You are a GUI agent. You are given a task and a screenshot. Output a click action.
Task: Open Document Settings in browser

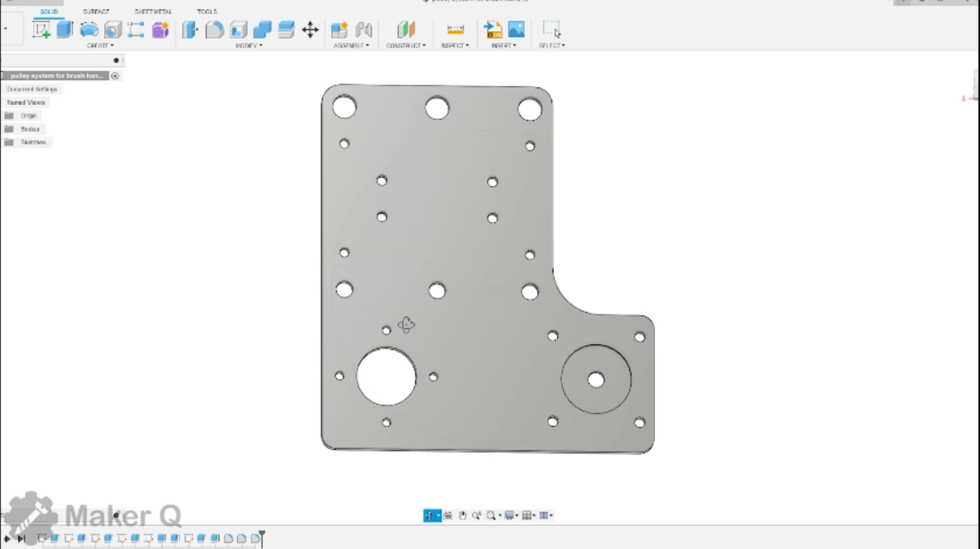tap(32, 89)
